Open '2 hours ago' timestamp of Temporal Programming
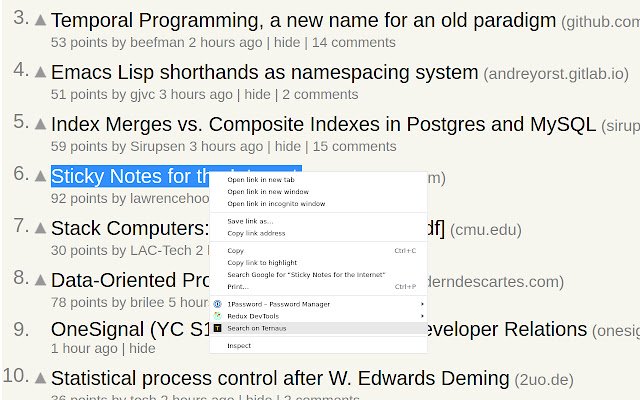 [x=225, y=42]
